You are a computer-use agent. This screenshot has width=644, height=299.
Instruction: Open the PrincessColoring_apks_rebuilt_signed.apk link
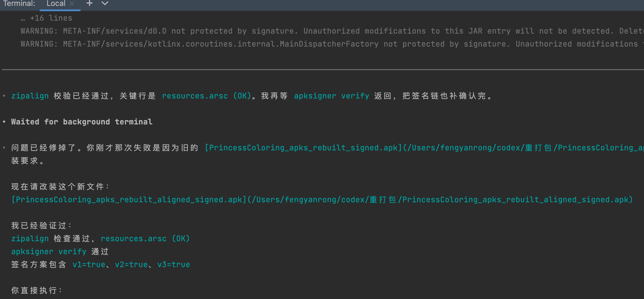[303, 148]
